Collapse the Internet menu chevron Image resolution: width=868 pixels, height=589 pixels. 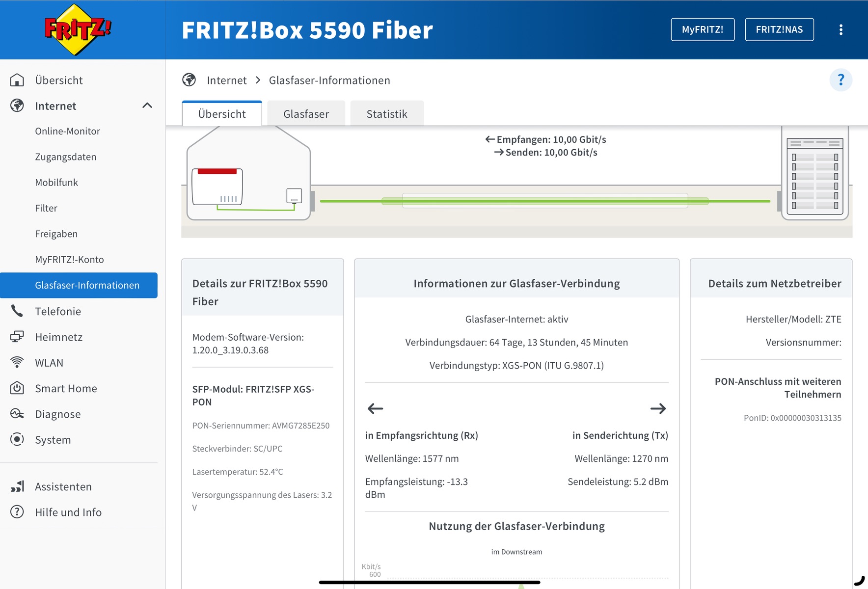[x=147, y=106]
